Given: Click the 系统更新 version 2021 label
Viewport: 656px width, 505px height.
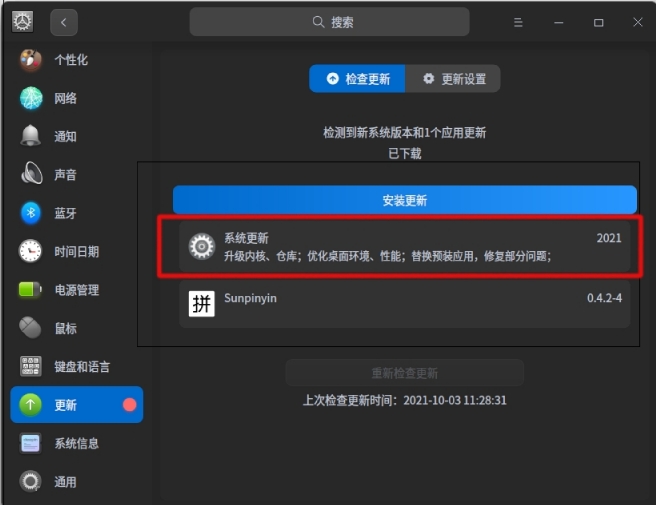Looking at the screenshot, I should pos(609,238).
